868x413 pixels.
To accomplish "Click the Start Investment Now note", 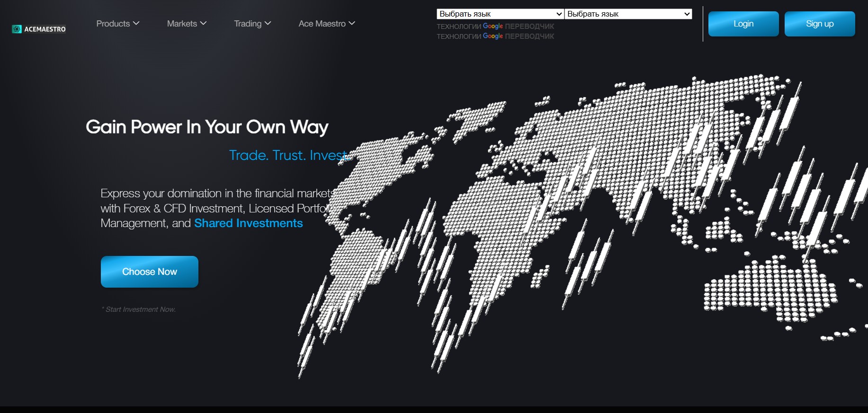I will point(140,309).
